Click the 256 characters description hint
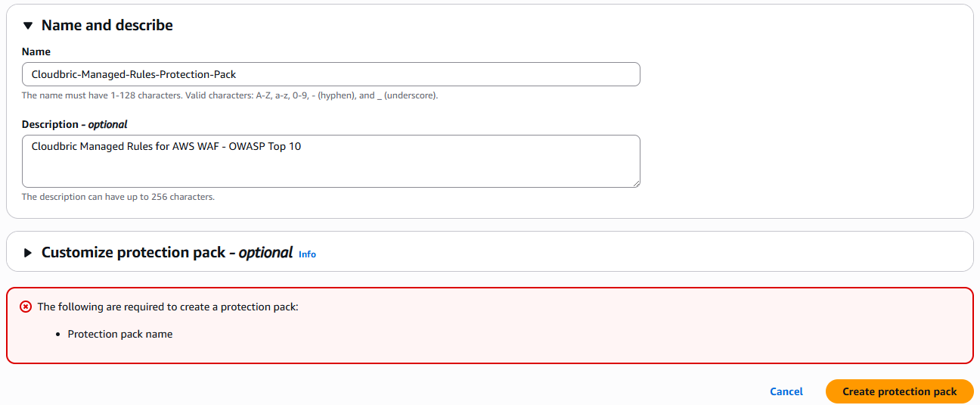 coord(118,197)
